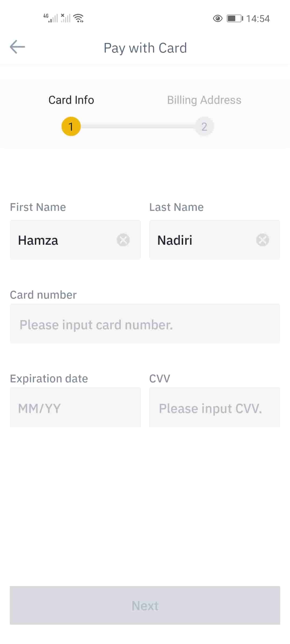
Task: Tap the 4G signal strength icon
Action: [x=51, y=18]
